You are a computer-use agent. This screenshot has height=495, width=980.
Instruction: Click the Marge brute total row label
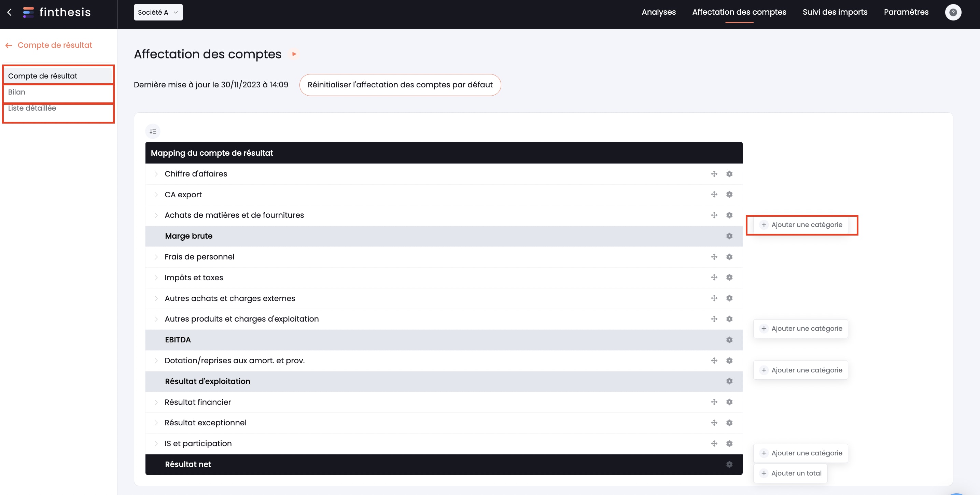click(189, 236)
